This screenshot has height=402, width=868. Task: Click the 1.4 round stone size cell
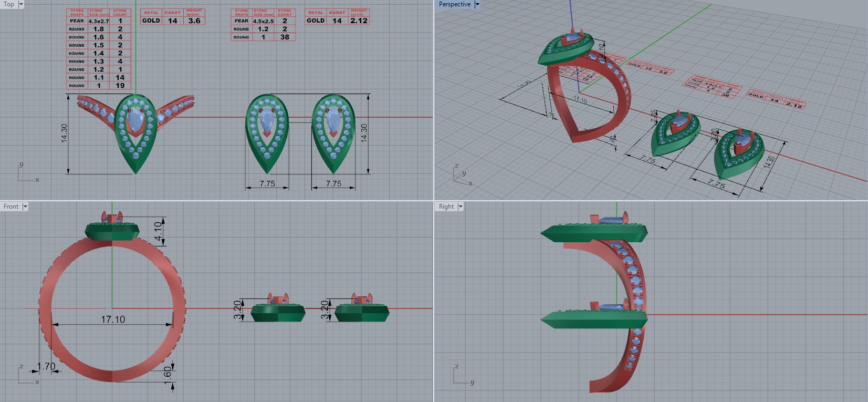(x=99, y=53)
